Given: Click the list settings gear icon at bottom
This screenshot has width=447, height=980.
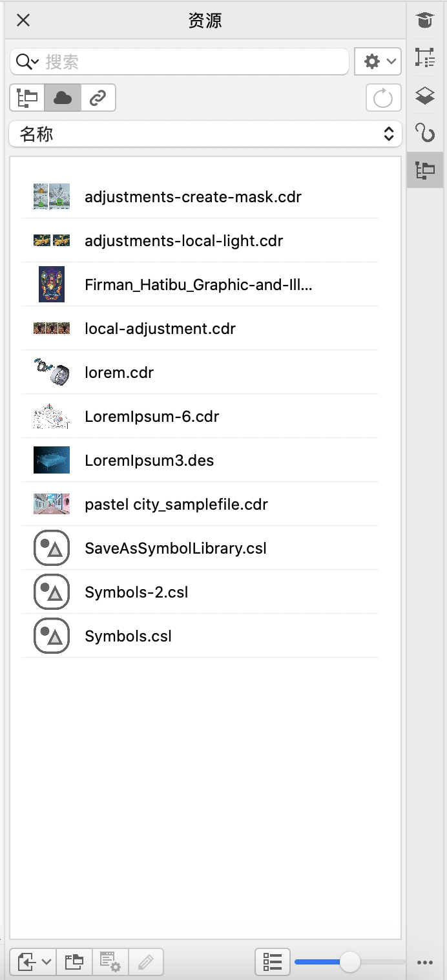Looking at the screenshot, I should [110, 962].
